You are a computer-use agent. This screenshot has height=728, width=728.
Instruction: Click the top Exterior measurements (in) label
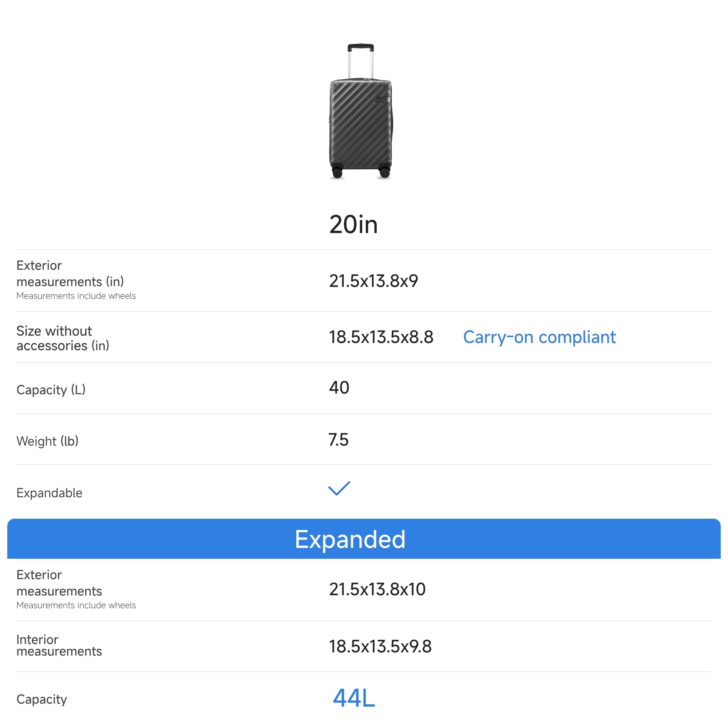(x=70, y=273)
